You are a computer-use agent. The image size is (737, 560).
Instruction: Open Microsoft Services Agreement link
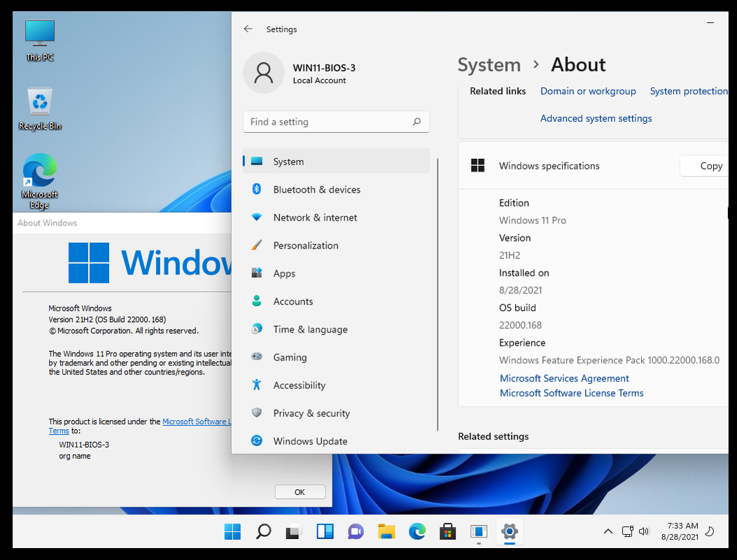click(564, 379)
